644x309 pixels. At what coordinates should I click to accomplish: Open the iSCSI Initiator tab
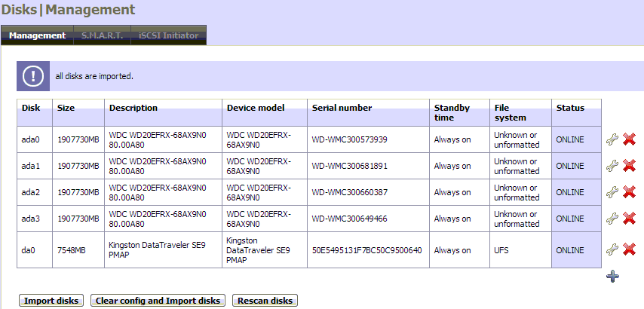pyautogui.click(x=169, y=35)
